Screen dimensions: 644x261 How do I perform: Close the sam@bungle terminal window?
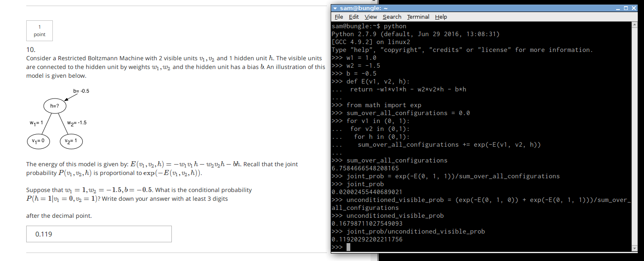pyautogui.click(x=634, y=8)
